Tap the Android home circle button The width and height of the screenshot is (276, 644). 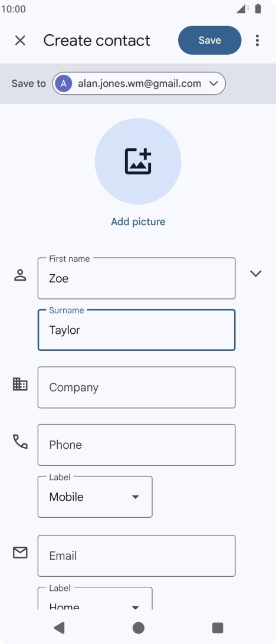pos(139,627)
